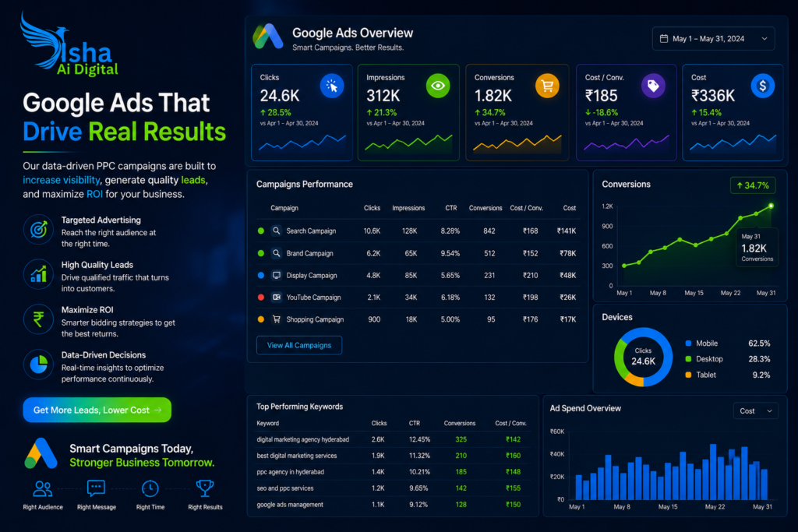The width and height of the screenshot is (798, 532).
Task: Click the May 31 tooltip on Conversions chart
Action: click(757, 248)
